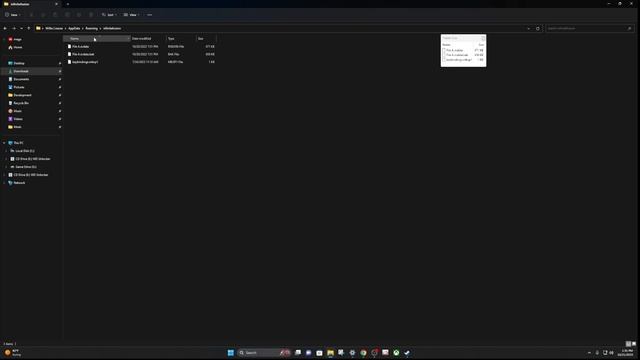
Task: Switch to details view icon in status bar
Action: tap(628, 344)
